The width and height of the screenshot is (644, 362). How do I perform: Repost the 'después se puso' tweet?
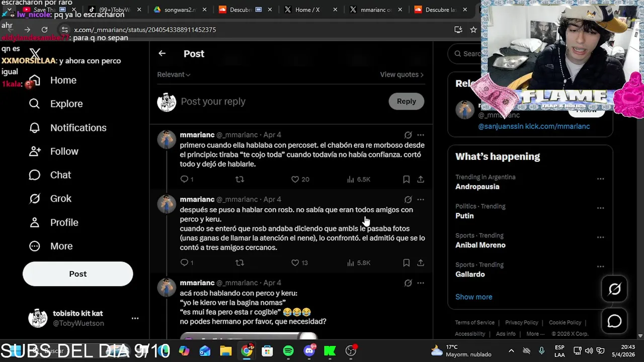click(x=240, y=262)
